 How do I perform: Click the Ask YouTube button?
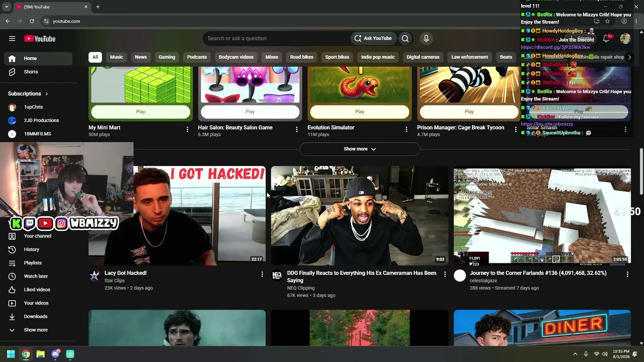pyautogui.click(x=373, y=38)
